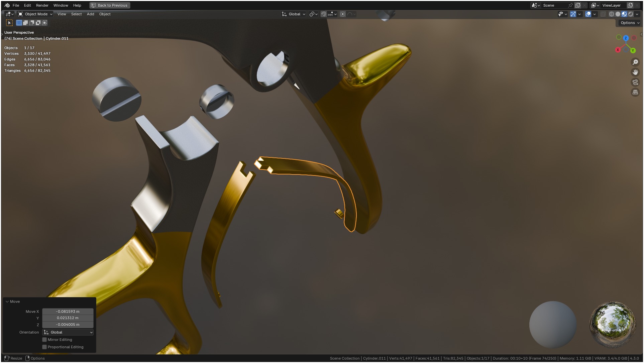Open the Add menu in viewport header
This screenshot has width=644, height=363.
[90, 14]
